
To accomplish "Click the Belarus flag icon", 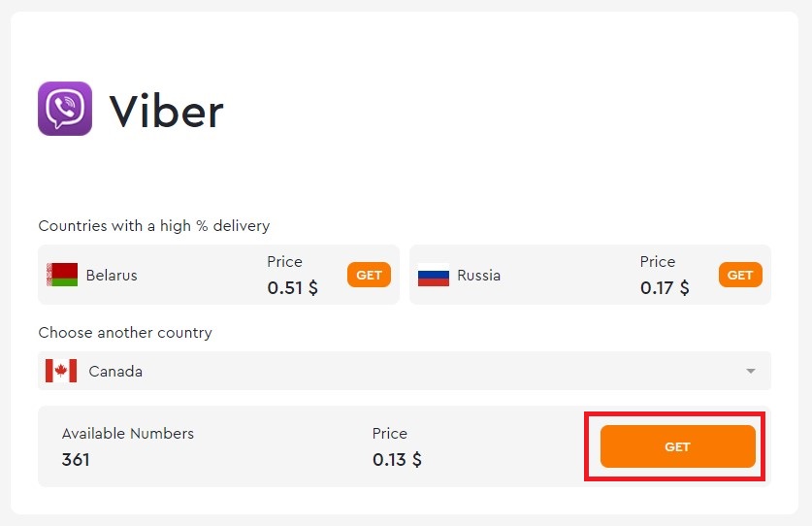I will point(62,275).
